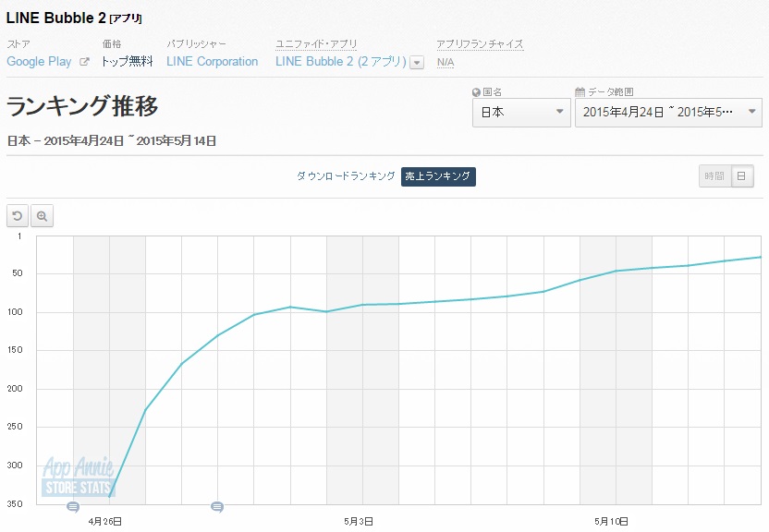Screen dimensions: 769x532
Task: Click the globe icon next to 国名
Action: click(x=476, y=92)
